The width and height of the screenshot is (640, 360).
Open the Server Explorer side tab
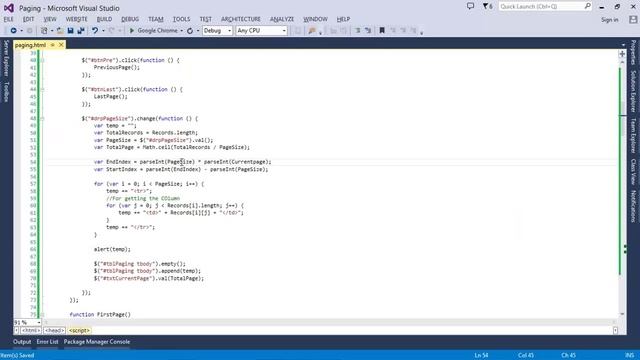coord(6,58)
